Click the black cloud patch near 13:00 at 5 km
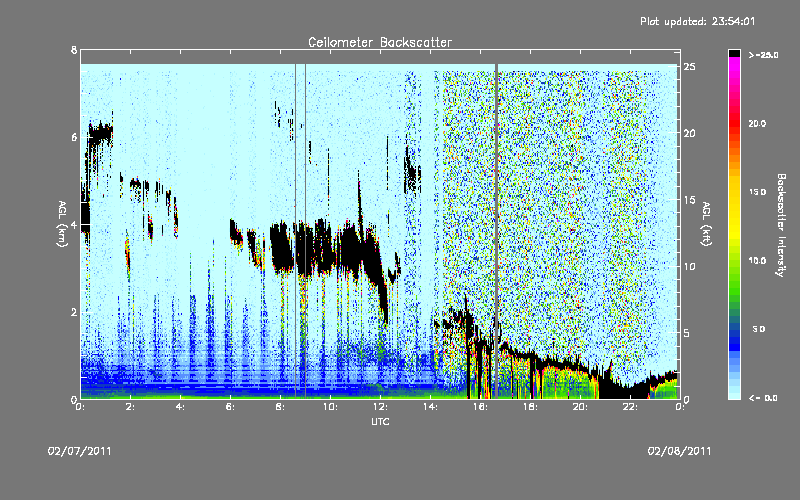This screenshot has height=500, width=800. pos(412,173)
